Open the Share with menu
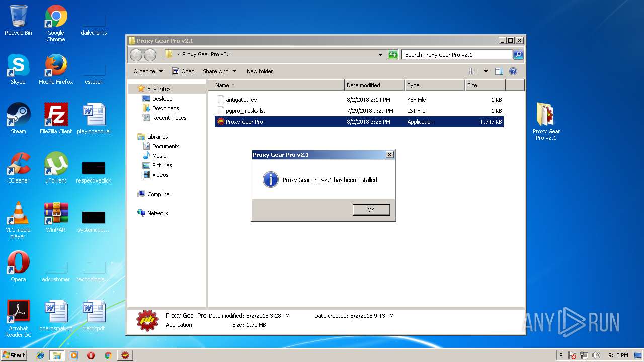644x362 pixels. pyautogui.click(x=219, y=71)
